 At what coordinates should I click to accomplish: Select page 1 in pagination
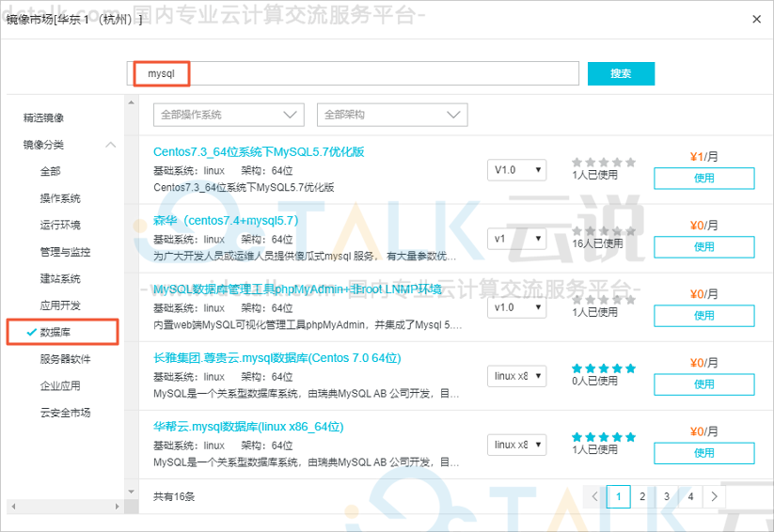[619, 496]
